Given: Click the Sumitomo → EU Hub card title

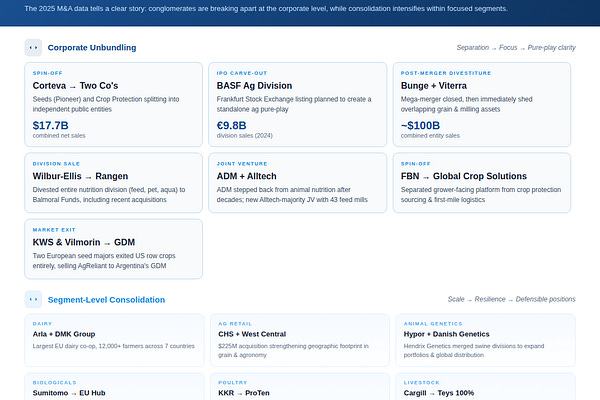Looking at the screenshot, I should pos(69,393).
